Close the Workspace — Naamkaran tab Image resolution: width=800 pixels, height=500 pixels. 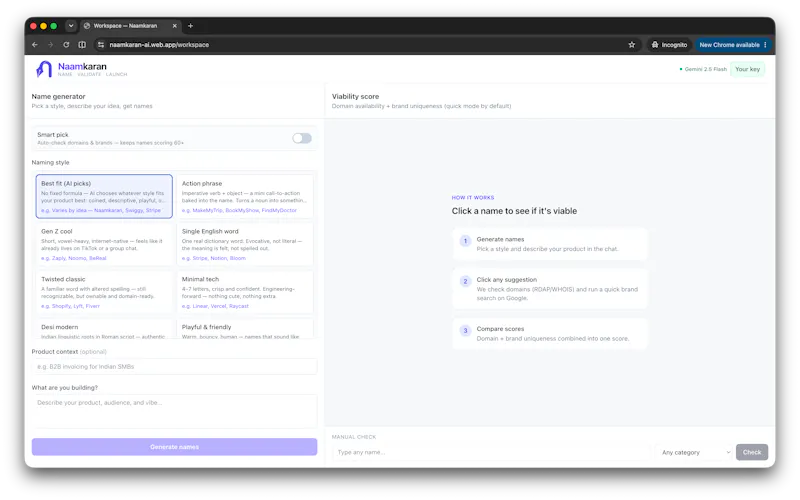(174, 26)
